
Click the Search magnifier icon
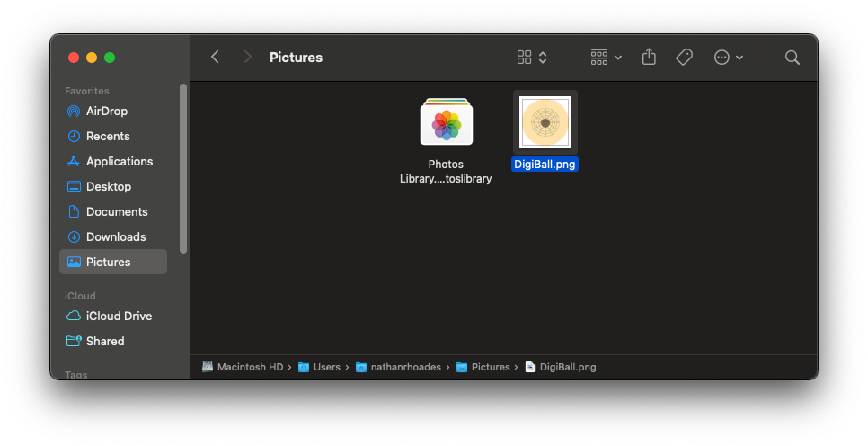(792, 57)
